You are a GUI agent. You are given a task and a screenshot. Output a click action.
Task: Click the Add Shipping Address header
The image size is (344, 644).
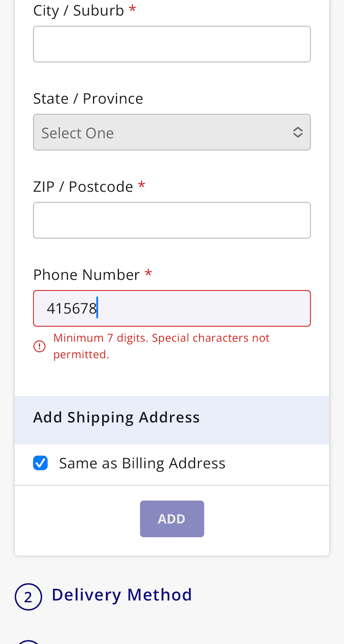pos(117,418)
